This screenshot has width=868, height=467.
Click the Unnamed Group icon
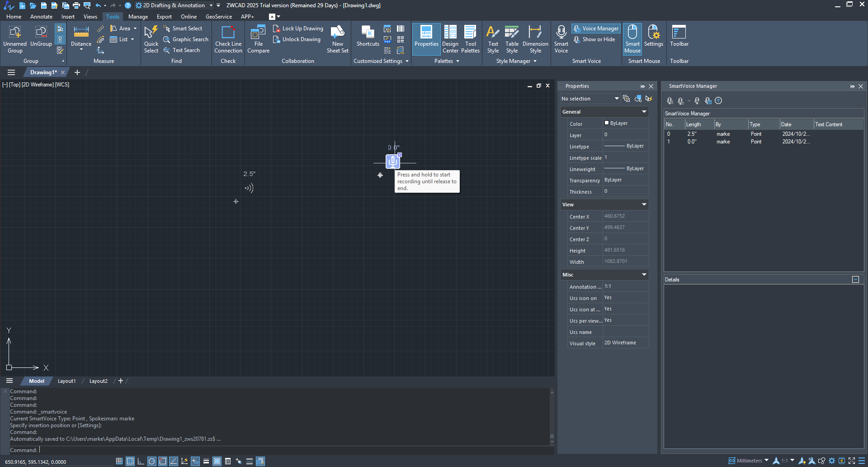coord(15,39)
